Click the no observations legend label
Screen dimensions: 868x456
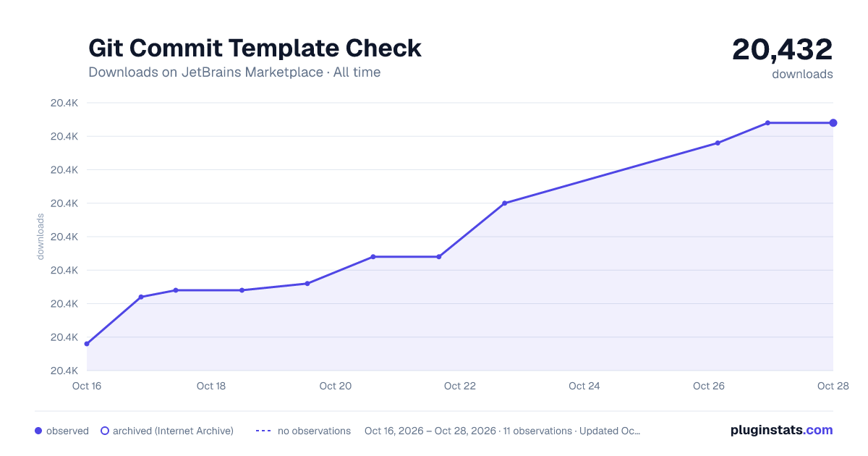click(314, 431)
